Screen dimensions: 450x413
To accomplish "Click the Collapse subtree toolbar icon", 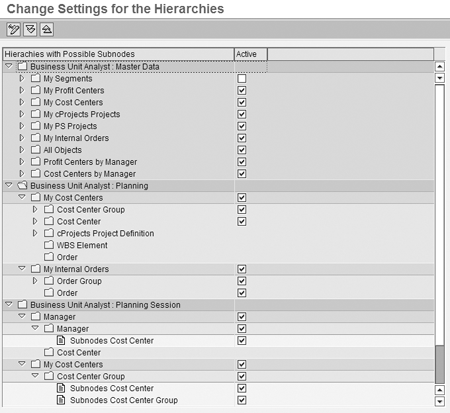I will click(47, 29).
